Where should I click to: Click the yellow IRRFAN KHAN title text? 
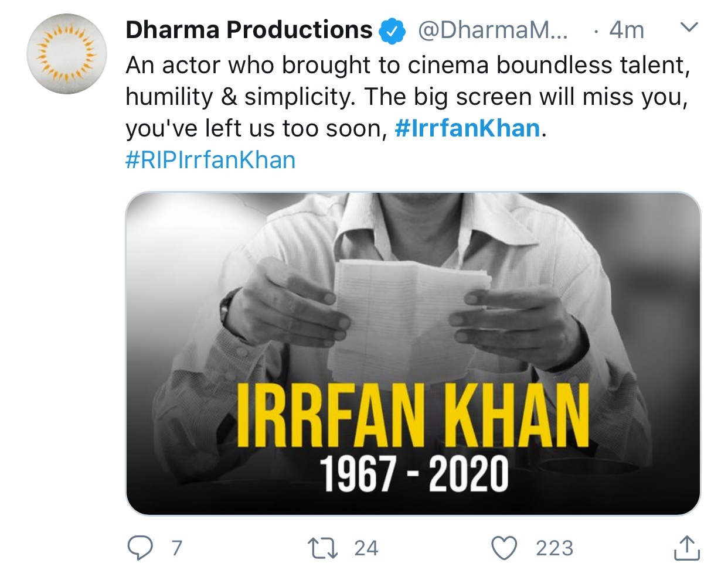tap(413, 416)
